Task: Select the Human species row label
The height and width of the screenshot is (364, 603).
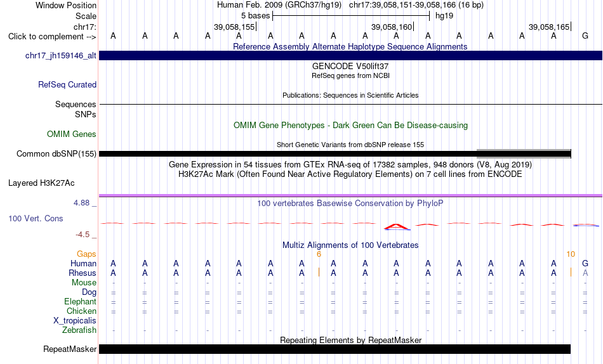Action: 83,263
